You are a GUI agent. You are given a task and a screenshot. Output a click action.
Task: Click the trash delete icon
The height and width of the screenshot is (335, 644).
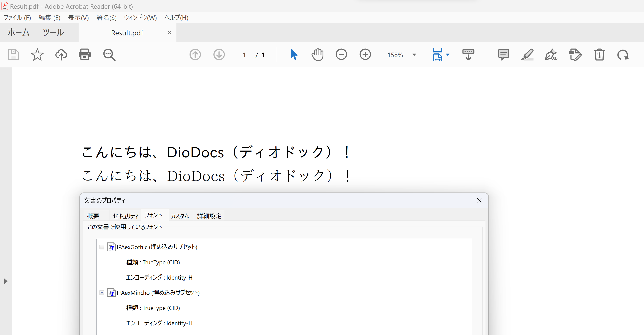pos(599,55)
